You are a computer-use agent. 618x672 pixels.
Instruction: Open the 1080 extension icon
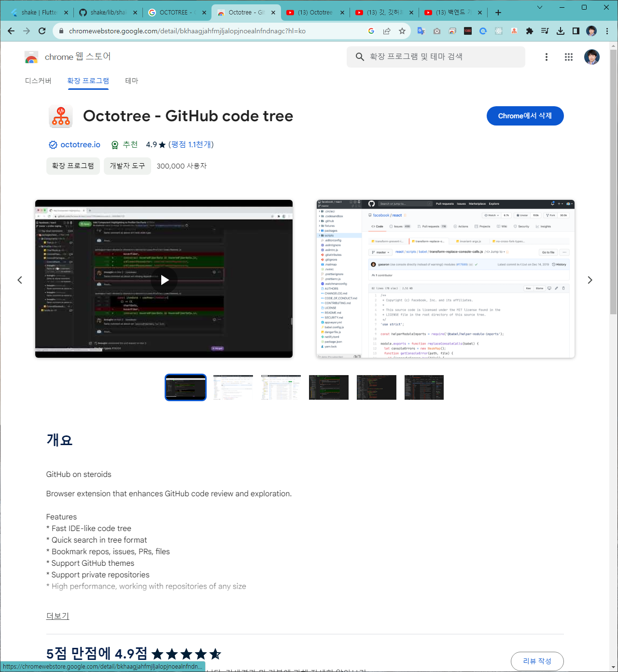468,31
